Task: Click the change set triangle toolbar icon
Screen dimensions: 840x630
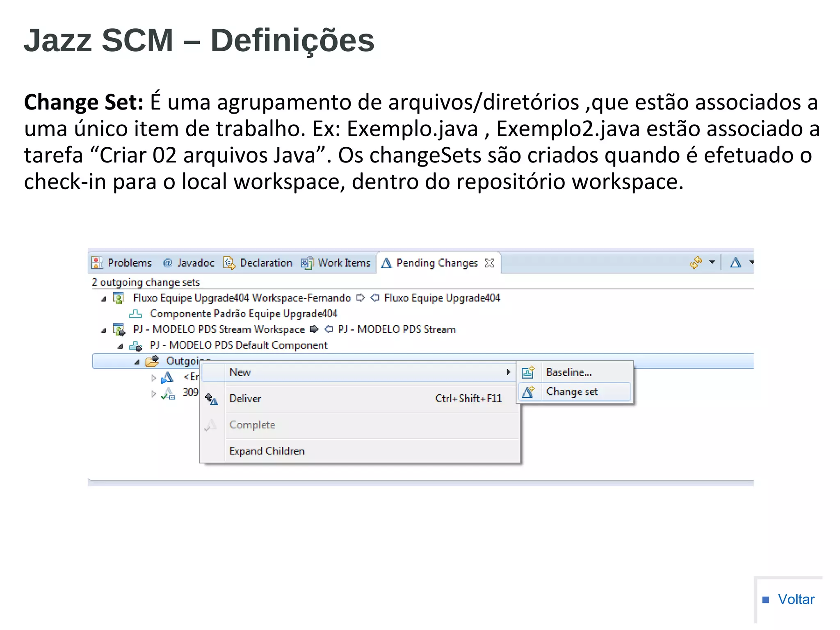Action: (x=736, y=262)
